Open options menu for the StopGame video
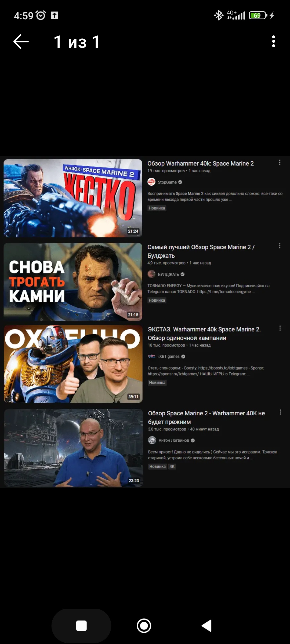Viewport: 290px width, 644px height. pos(280,162)
